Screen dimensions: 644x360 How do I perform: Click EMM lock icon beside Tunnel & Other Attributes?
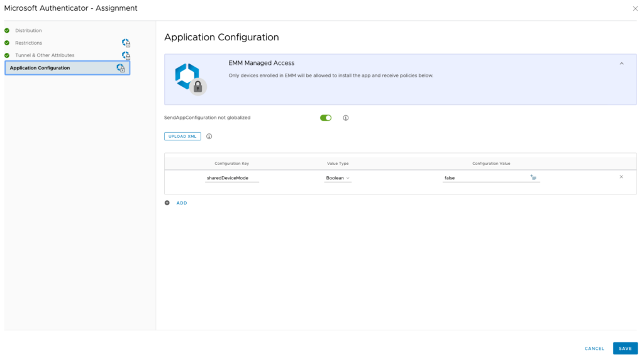tap(126, 55)
